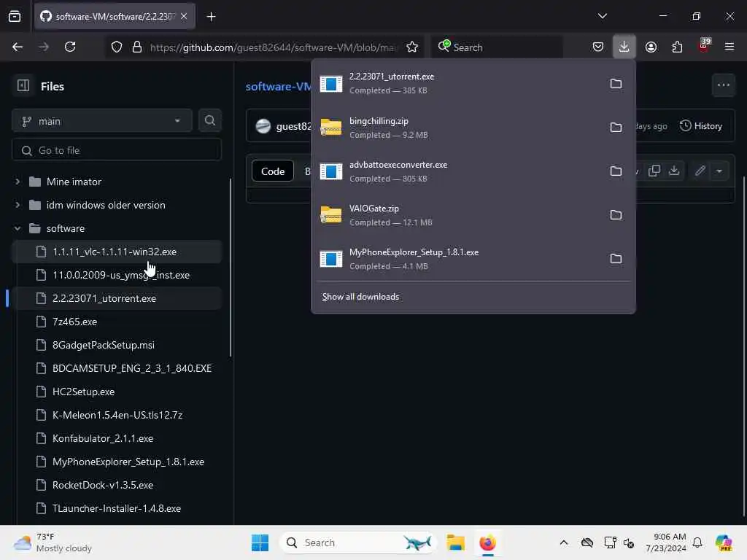This screenshot has width=747, height=560.
Task: Close the software-VM browser tab
Action: (184, 17)
